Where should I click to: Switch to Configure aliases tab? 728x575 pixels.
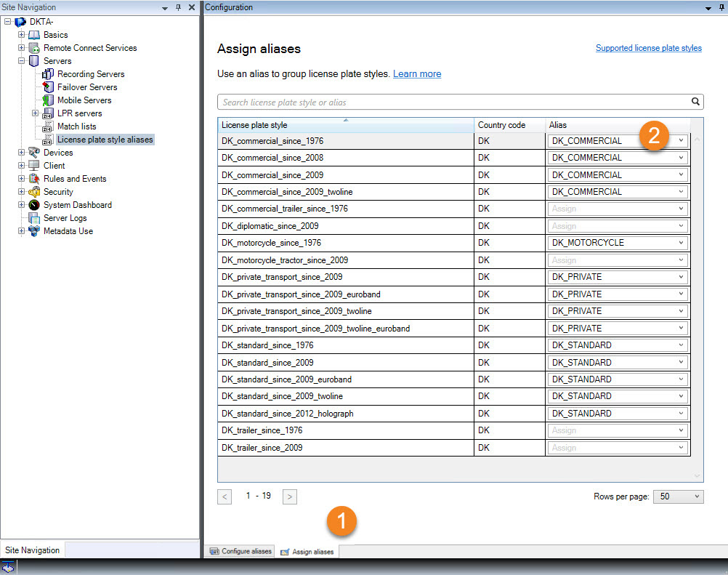click(x=241, y=552)
